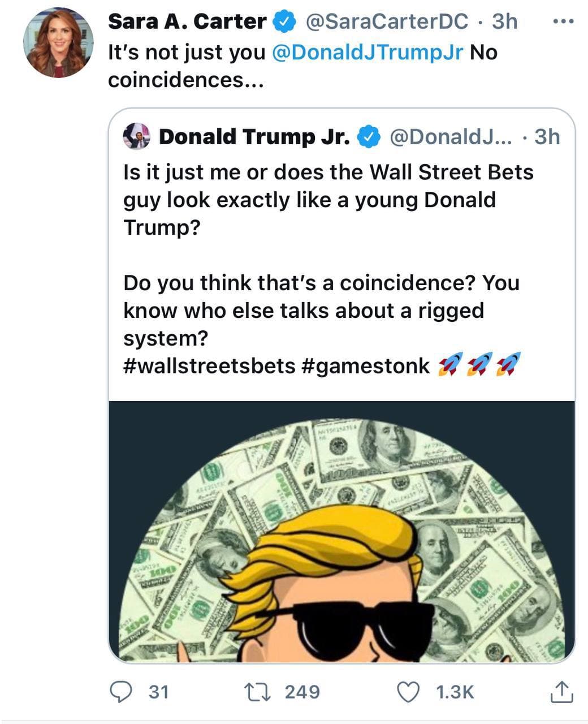This screenshot has width=588, height=724.
Task: Open the three-dot more options menu
Action: point(563,21)
